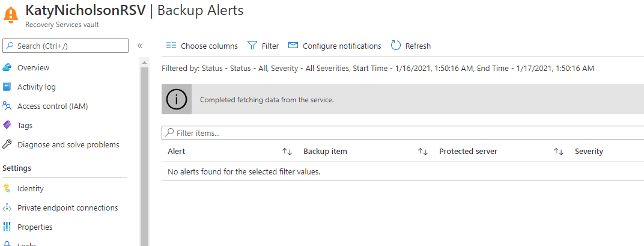Sort by the Alert column arrows
Viewport: 644px width, 246px height.
click(287, 152)
